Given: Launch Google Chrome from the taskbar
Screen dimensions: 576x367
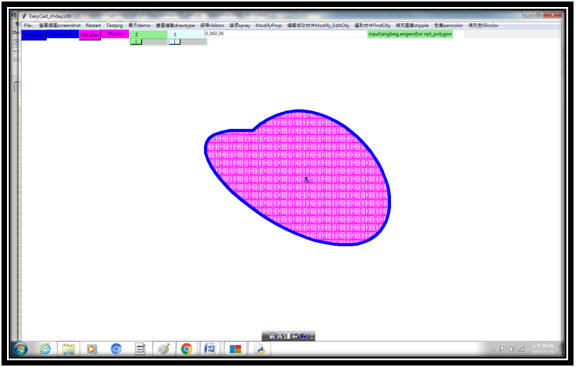Looking at the screenshot, I should (186, 349).
